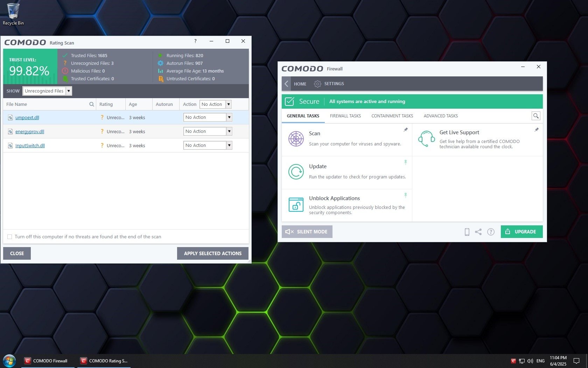Click COMODO Firewall taskbar button
This screenshot has width=588, height=368.
(x=48, y=361)
